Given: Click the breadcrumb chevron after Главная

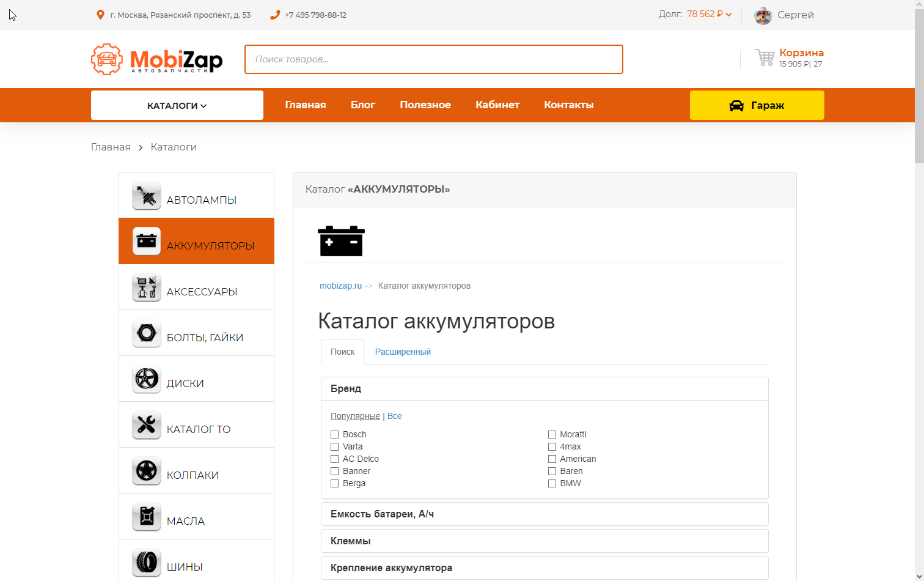Looking at the screenshot, I should pyautogui.click(x=141, y=147).
